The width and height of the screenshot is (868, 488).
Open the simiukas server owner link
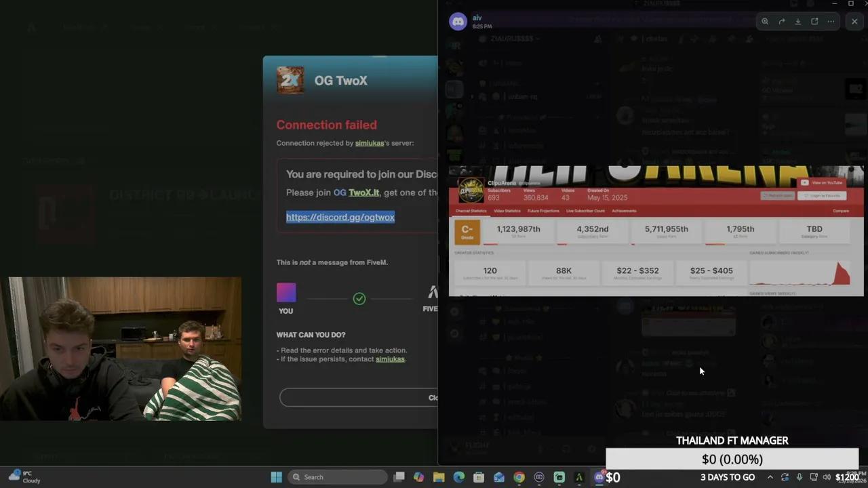[x=370, y=143]
